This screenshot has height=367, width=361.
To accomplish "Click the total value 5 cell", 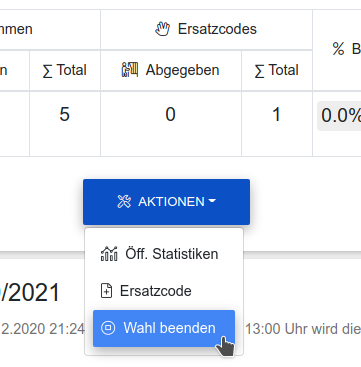I will tap(65, 124).
